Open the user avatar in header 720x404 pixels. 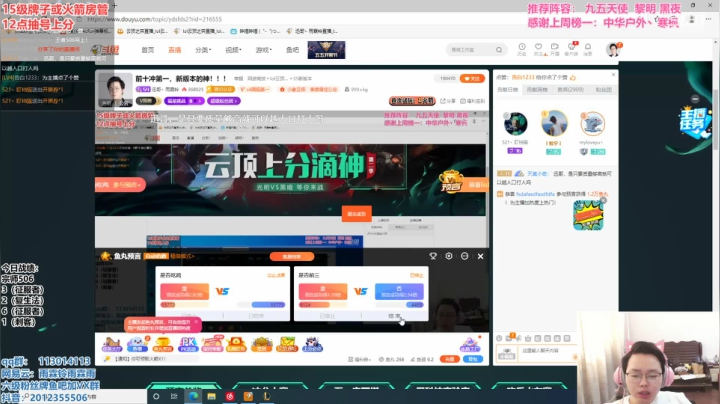tap(613, 49)
